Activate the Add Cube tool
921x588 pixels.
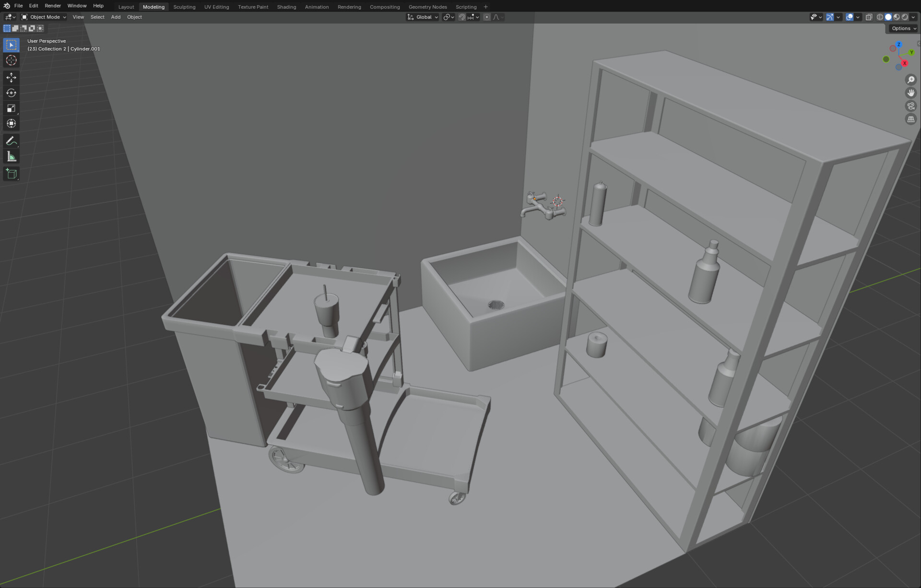pyautogui.click(x=11, y=174)
